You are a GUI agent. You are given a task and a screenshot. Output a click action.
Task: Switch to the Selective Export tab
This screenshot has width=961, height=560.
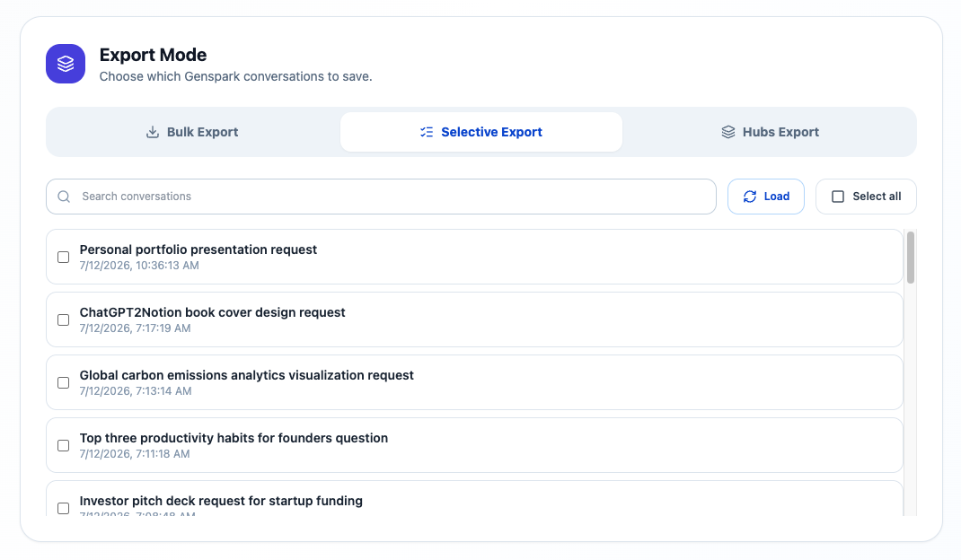coord(481,132)
